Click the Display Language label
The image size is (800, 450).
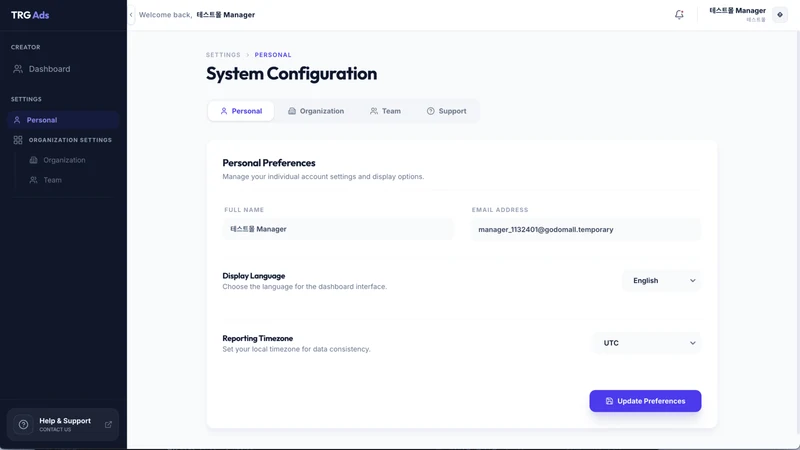[x=254, y=276]
